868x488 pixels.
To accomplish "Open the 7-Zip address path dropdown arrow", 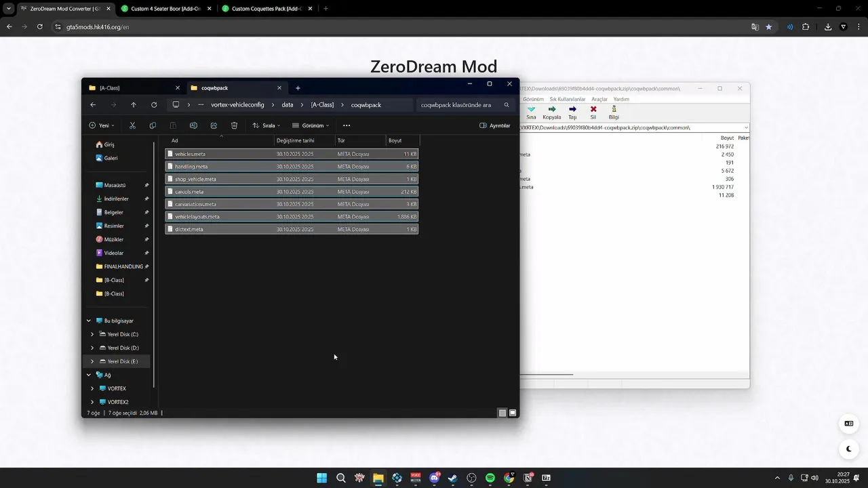I will (746, 127).
